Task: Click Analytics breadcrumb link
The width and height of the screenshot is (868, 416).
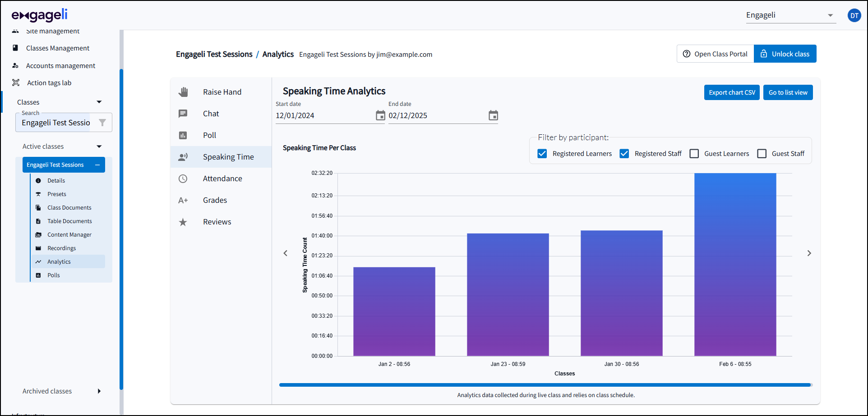Action: pyautogui.click(x=278, y=54)
